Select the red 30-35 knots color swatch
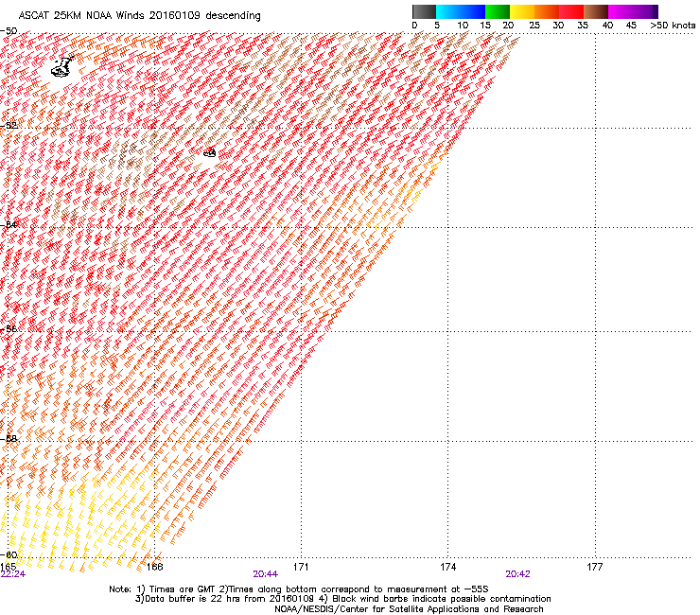 tap(571, 11)
